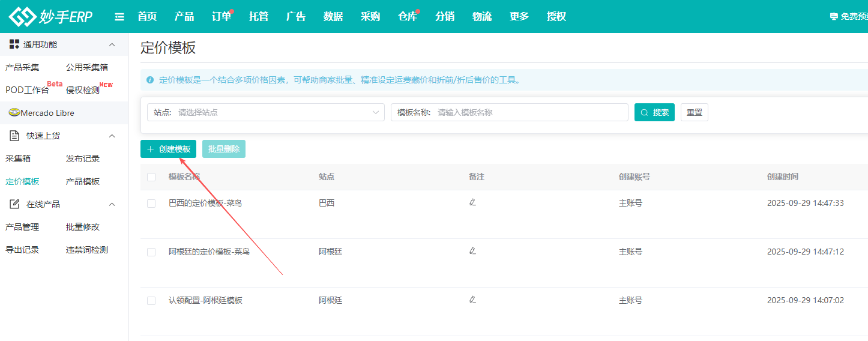Collapse the 通用功能 sidebar section

[x=112, y=44]
